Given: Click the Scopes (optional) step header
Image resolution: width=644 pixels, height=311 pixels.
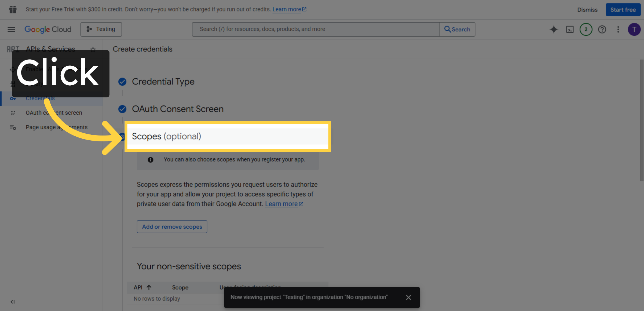Looking at the screenshot, I should (166, 136).
